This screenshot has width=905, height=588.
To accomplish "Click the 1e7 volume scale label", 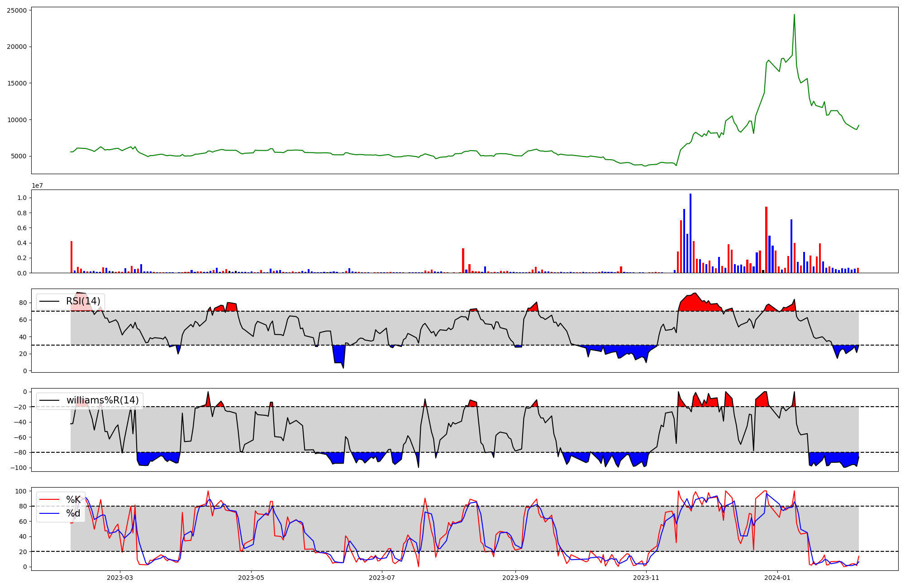I will click(37, 186).
